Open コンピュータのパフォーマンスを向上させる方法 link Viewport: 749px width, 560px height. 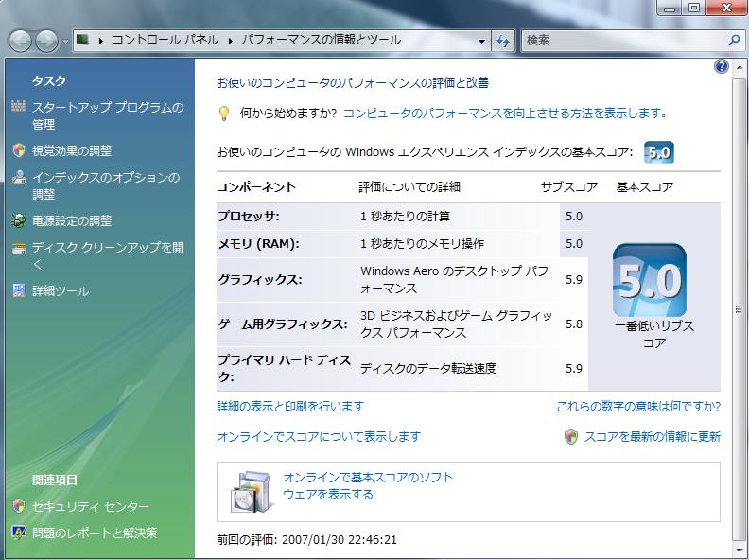505,114
